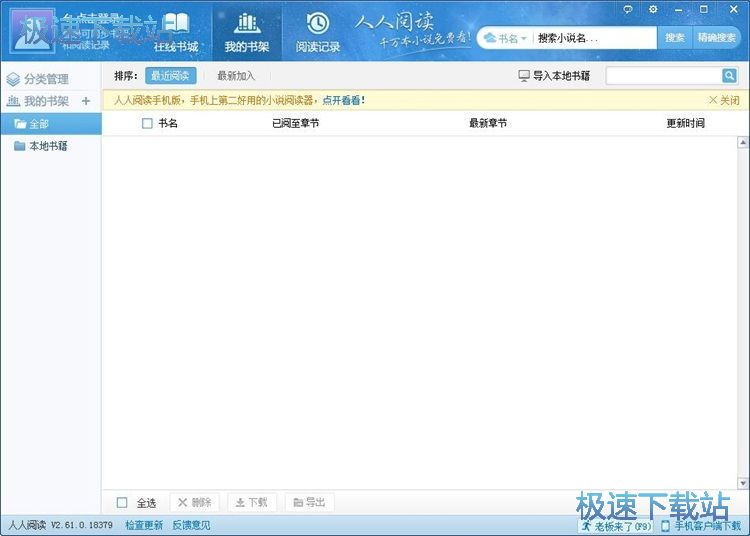Select 我的书架 in the sidebar

click(x=38, y=101)
